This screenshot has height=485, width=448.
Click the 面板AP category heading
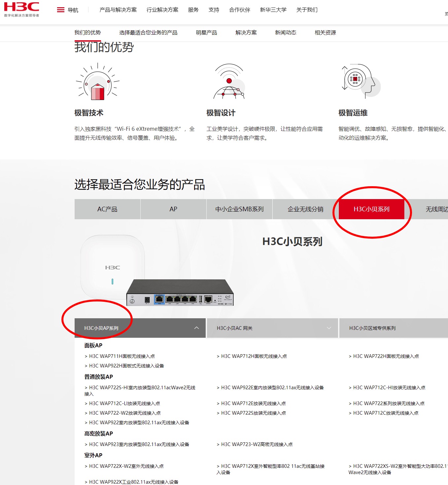click(93, 345)
